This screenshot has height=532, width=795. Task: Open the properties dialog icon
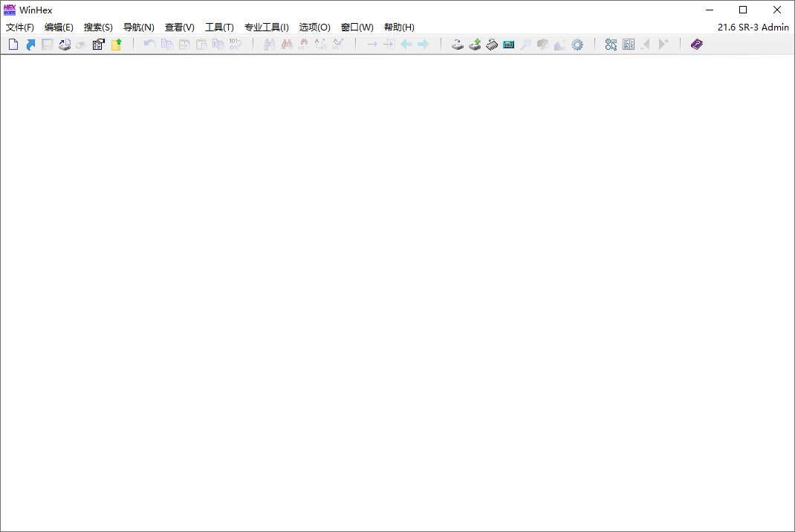pyautogui.click(x=98, y=44)
